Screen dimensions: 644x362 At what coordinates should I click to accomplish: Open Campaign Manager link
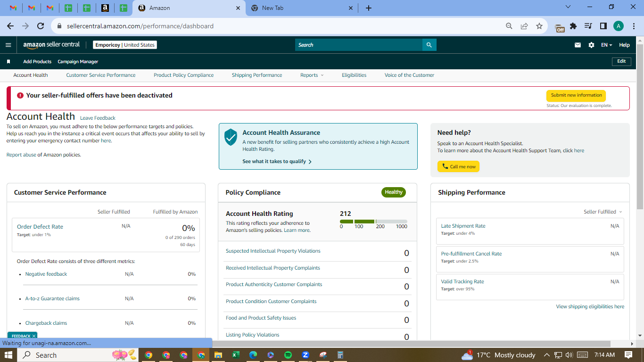tap(78, 62)
